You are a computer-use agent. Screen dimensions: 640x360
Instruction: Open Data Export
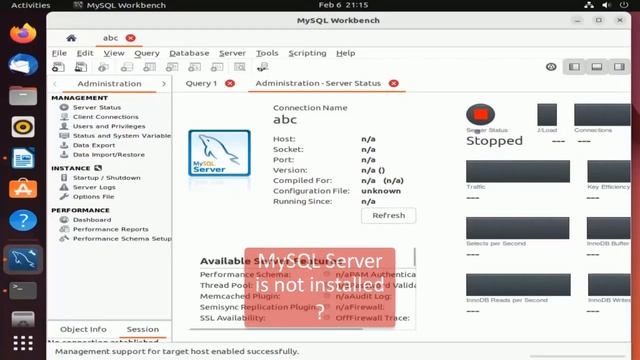coord(94,145)
